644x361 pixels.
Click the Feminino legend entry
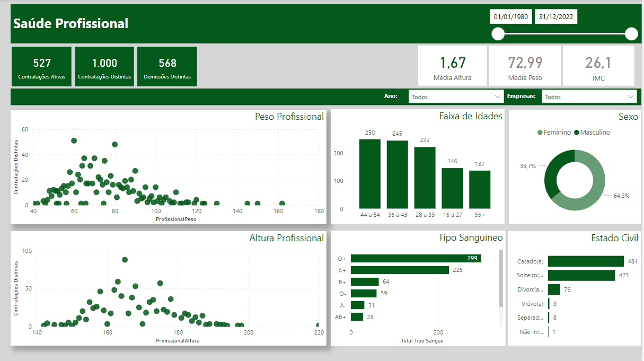(554, 132)
